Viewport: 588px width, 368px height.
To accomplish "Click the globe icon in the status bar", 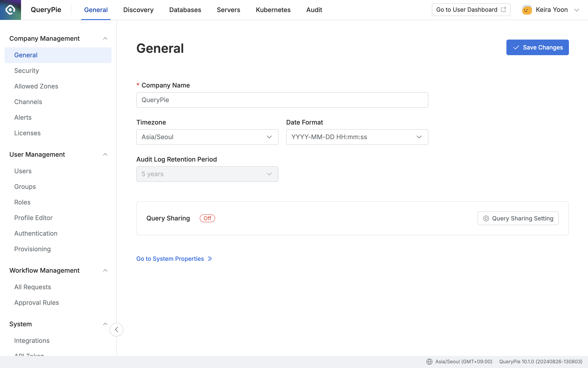I will point(429,362).
